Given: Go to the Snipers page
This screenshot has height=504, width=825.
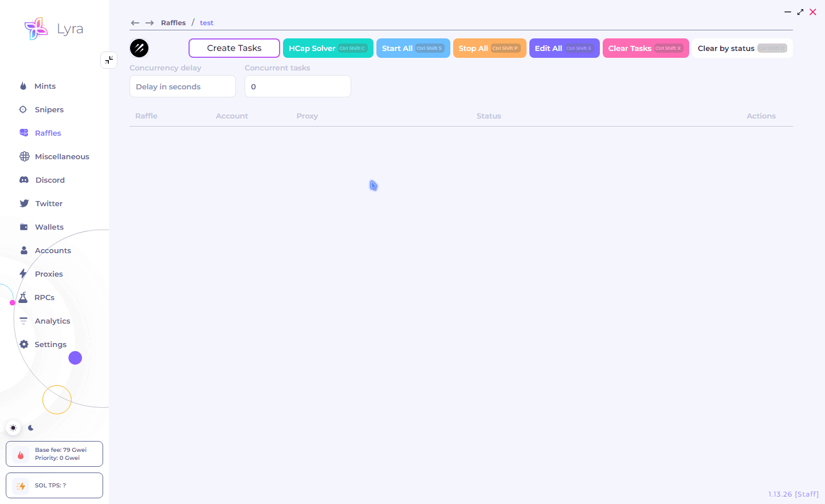Looking at the screenshot, I should click(49, 109).
